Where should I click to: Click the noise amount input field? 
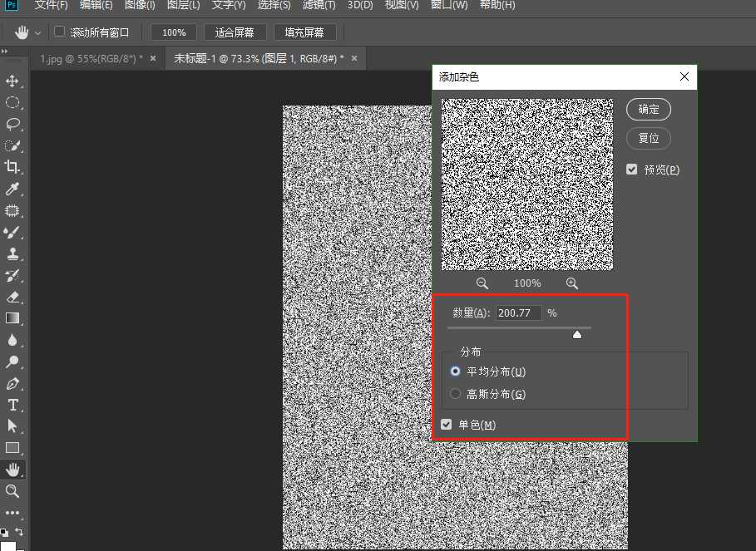518,312
